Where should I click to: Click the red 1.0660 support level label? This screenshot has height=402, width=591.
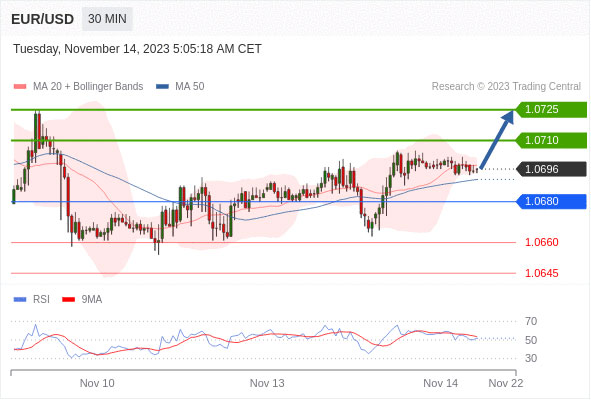click(542, 242)
